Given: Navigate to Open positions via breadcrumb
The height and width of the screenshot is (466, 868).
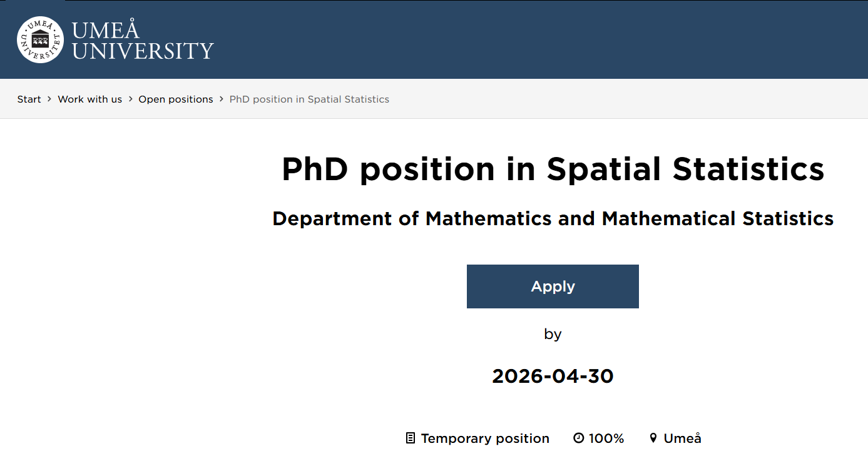Looking at the screenshot, I should click(175, 99).
